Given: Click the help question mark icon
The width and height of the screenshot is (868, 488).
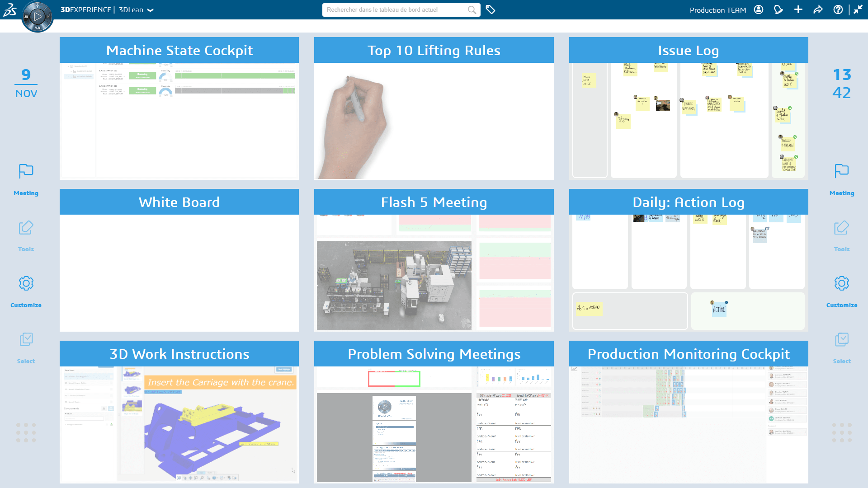Looking at the screenshot, I should coord(838,9).
